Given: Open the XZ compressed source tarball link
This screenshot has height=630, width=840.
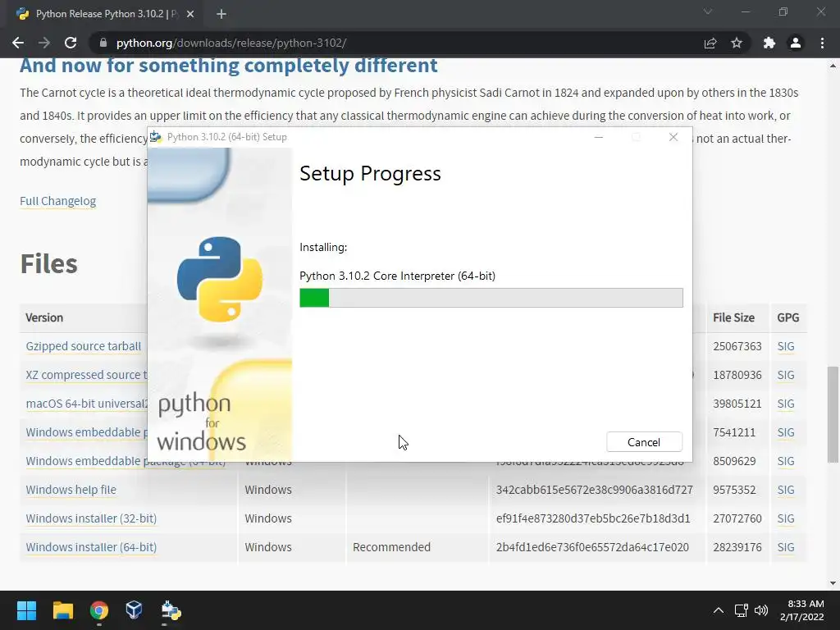Looking at the screenshot, I should [86, 375].
